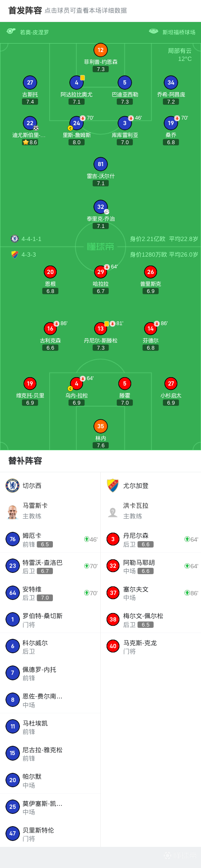The image size is (201, 868).
Task: Tap striker 32 泰里克-乔治 icon
Action: 100,207
